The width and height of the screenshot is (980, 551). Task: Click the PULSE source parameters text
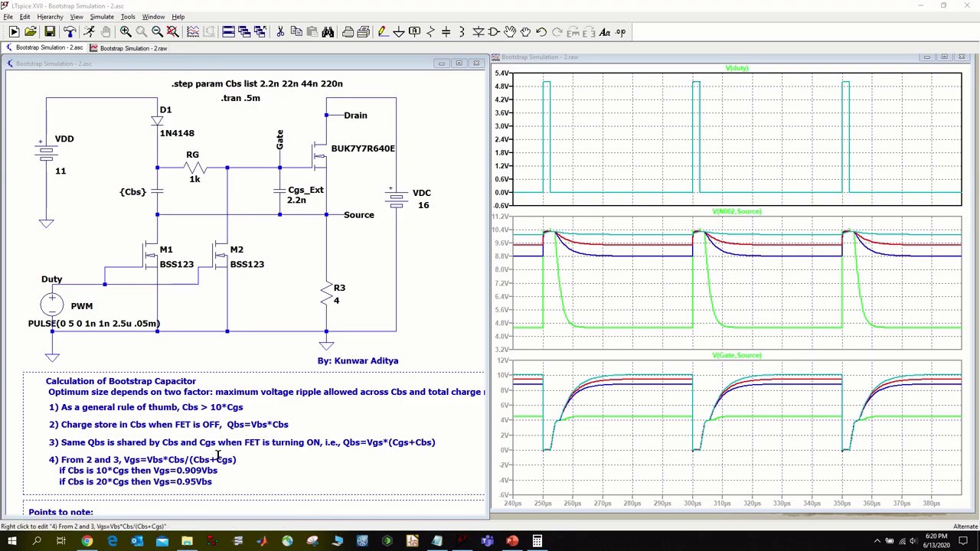[x=94, y=323]
